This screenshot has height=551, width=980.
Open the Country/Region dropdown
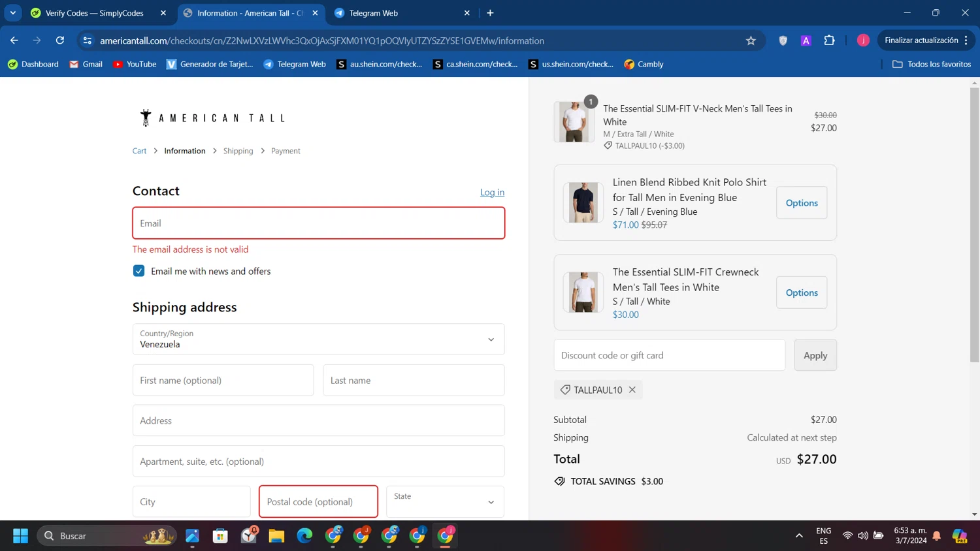pos(319,339)
